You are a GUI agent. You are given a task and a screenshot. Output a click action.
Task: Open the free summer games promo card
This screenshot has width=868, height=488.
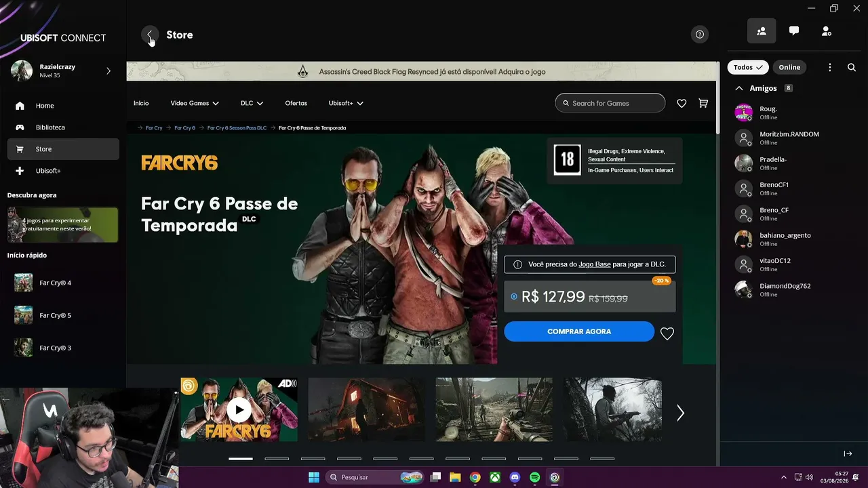click(x=62, y=225)
